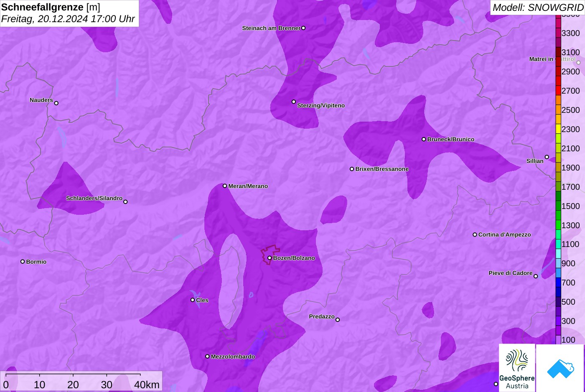This screenshot has width=585, height=392.
Task: Click the Steinach am Brenner label
Action: (x=271, y=28)
